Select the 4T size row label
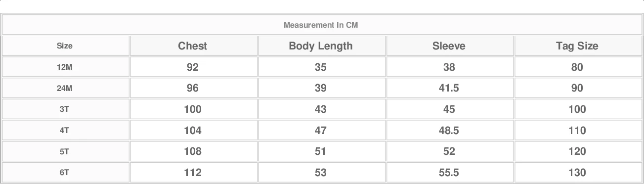Image resolution: width=644 pixels, height=184 pixels. tap(65, 131)
